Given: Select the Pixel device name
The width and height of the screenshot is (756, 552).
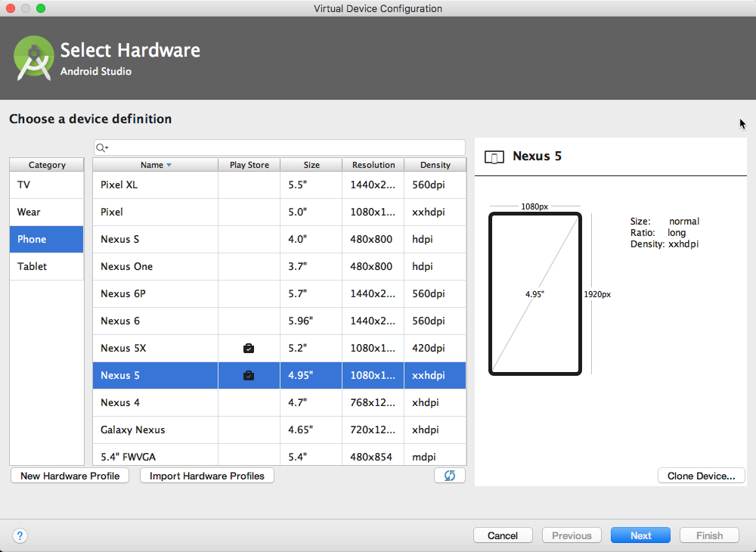Looking at the screenshot, I should [112, 212].
